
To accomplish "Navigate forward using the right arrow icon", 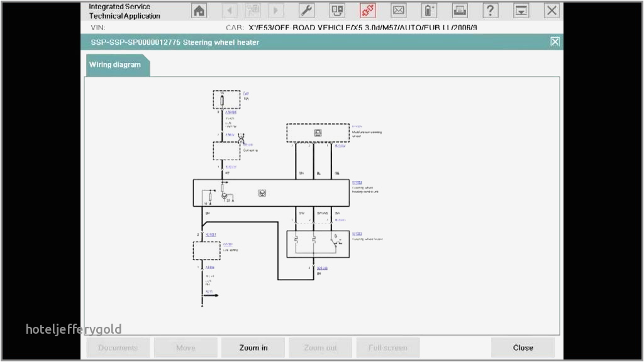I will click(275, 10).
